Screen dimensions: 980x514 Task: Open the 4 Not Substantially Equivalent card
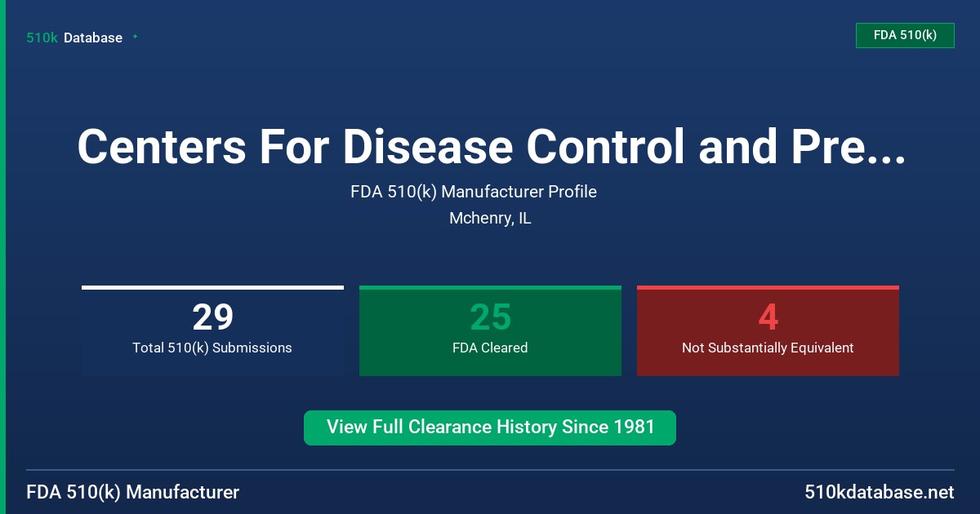768,330
